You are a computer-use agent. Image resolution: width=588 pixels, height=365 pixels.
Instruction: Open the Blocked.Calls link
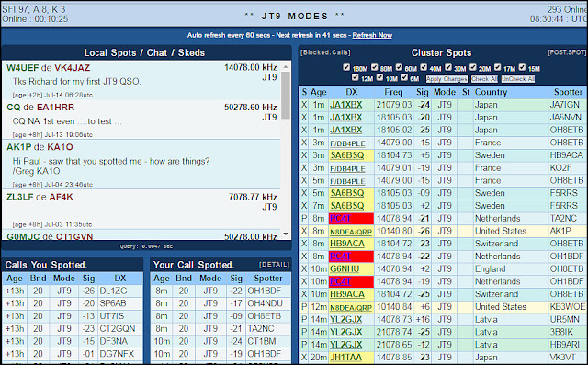[325, 52]
